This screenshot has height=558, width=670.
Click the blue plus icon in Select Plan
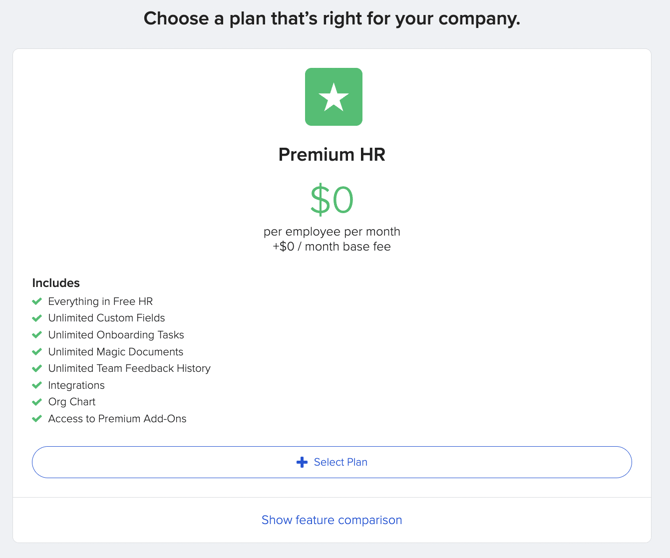pos(302,462)
